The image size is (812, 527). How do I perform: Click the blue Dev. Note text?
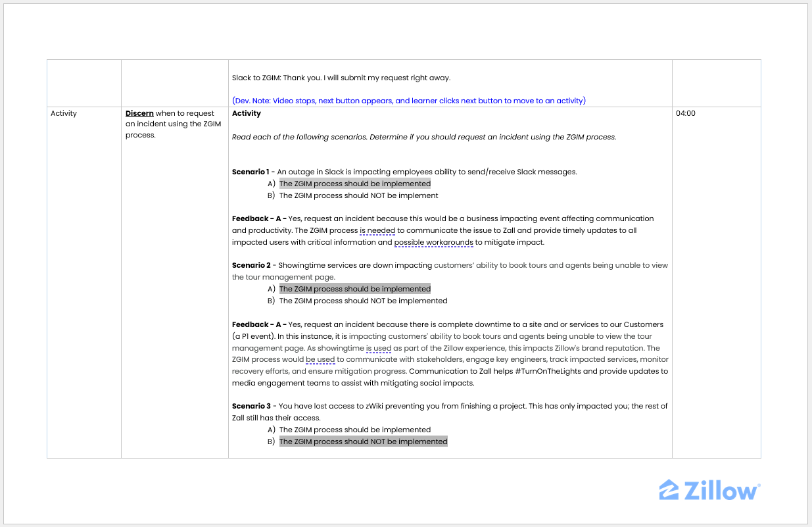(408, 101)
